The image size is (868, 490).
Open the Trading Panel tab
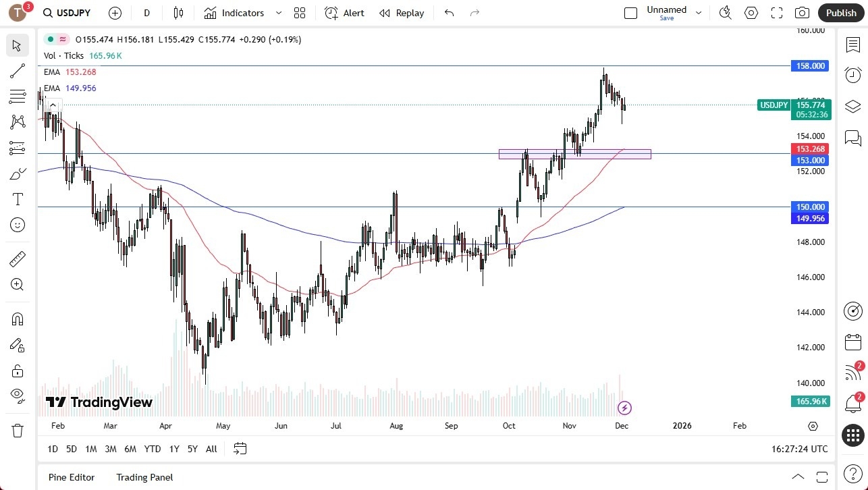pyautogui.click(x=144, y=477)
